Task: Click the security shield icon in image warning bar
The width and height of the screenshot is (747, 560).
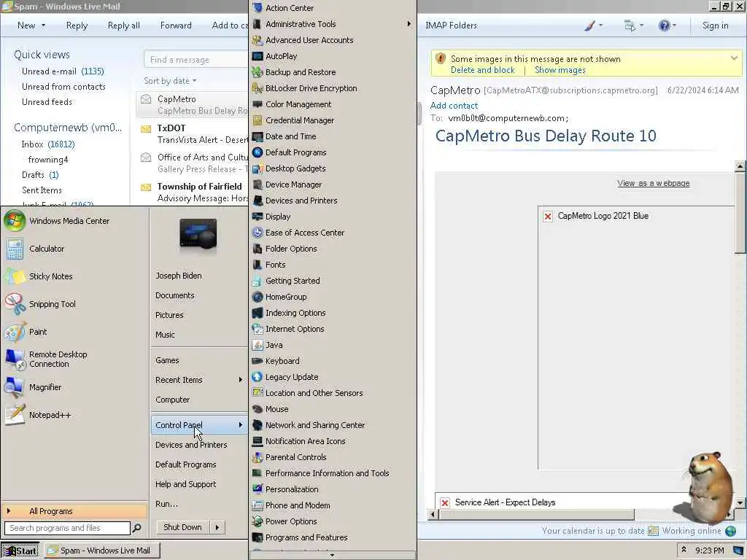Action: [x=441, y=58]
